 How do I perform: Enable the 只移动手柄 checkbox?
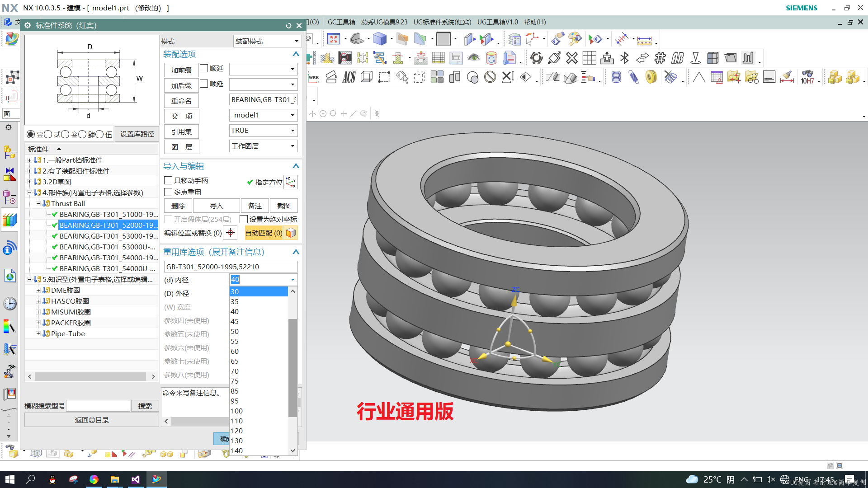[168, 180]
